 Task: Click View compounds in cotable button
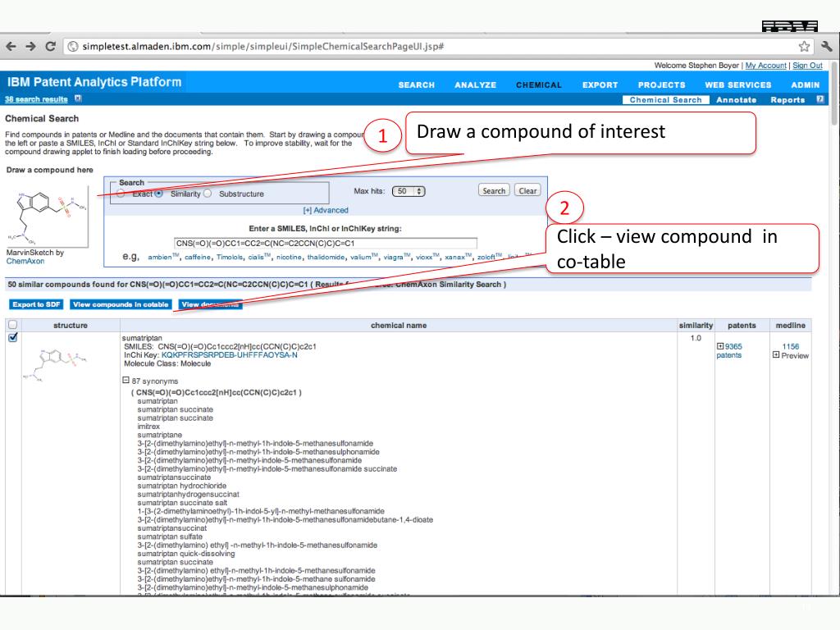pos(121,304)
